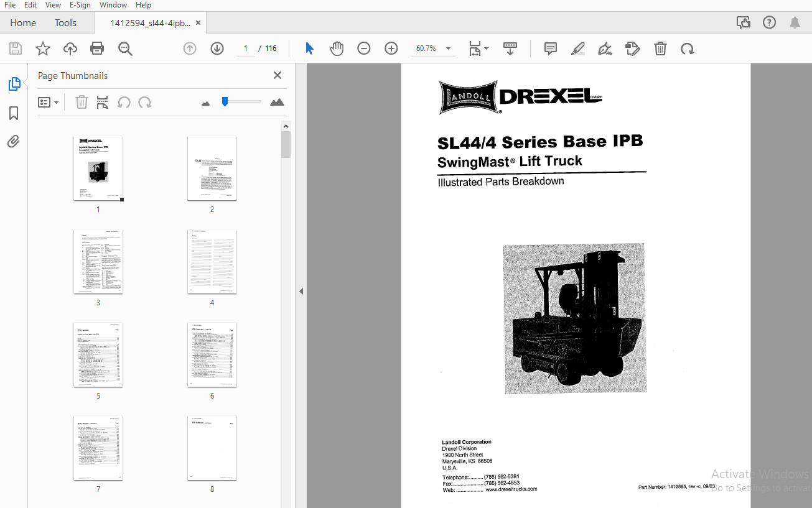Click the page number input field
This screenshot has height=508, width=812.
pyautogui.click(x=245, y=48)
